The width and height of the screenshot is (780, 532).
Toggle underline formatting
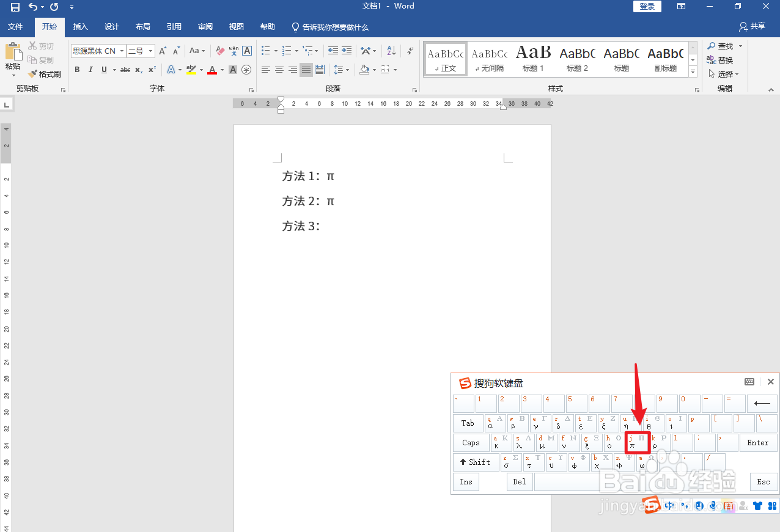point(105,70)
